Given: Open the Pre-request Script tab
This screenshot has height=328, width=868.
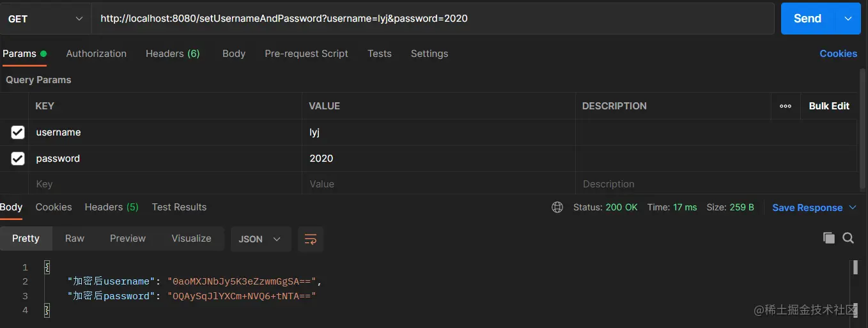Looking at the screenshot, I should click(306, 54).
